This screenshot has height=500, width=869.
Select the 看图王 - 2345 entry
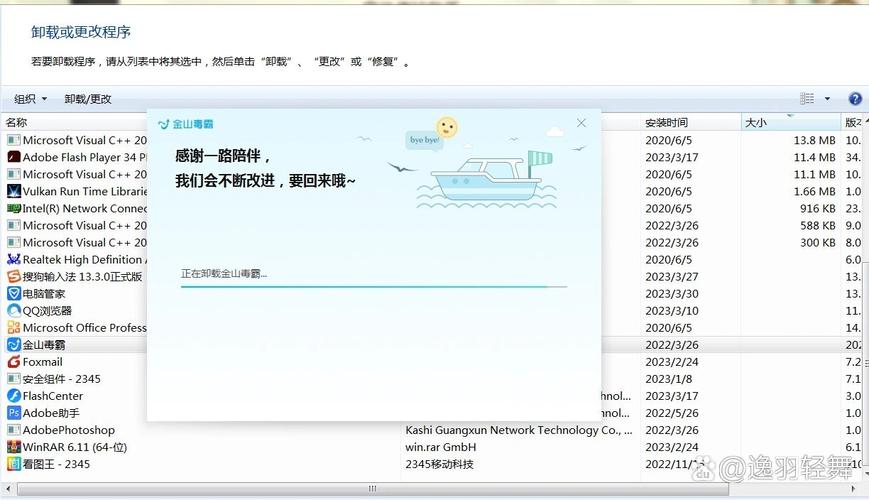[x=56, y=464]
